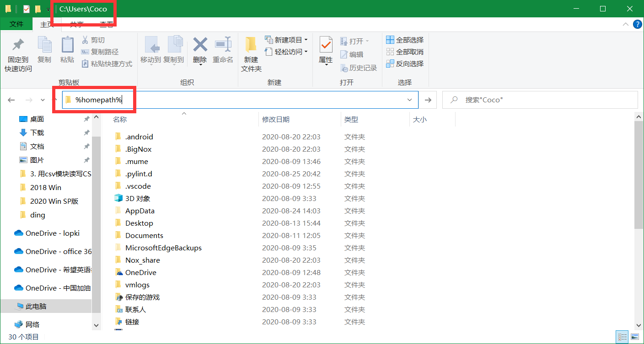Click inside the 搜索"Coco" search box
Screen dimensions: 644x344
[x=503, y=100]
